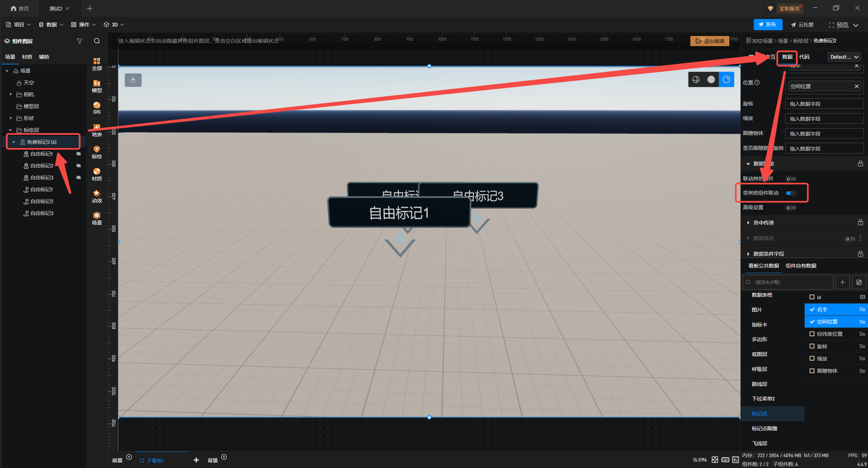This screenshot has width=868, height=468.
Task: Click the 退出编辑 button
Action: point(710,41)
